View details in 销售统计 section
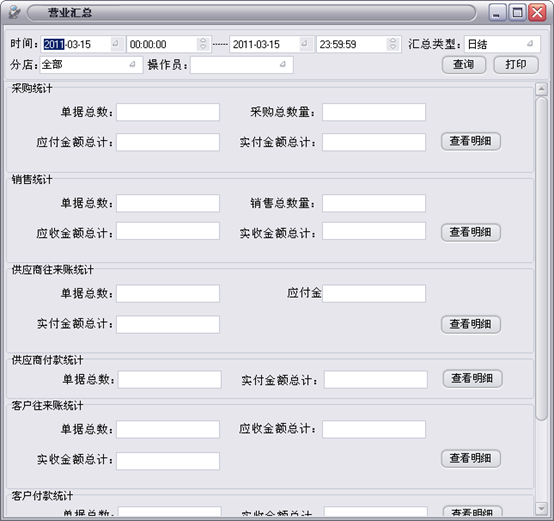554x521 pixels. pos(471,232)
